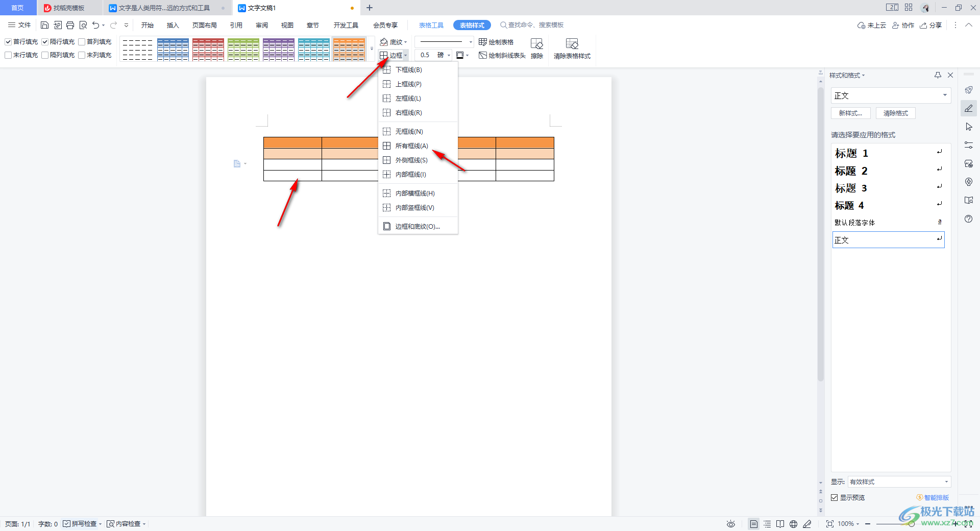Click the save document icon

(x=44, y=25)
